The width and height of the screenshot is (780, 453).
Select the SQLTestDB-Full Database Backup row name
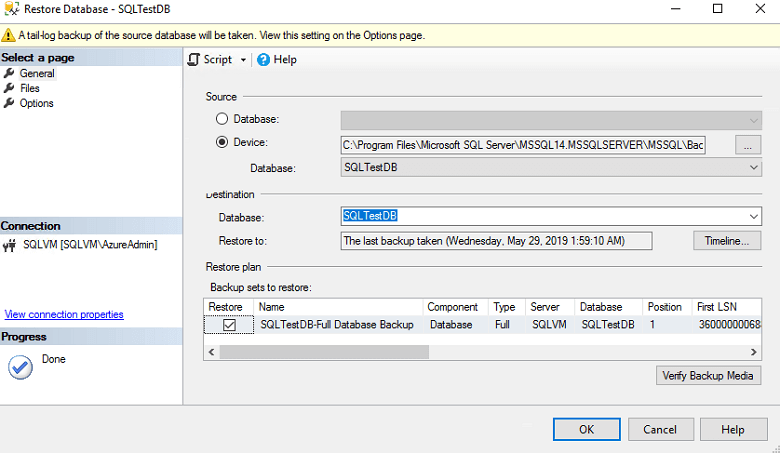pyautogui.click(x=337, y=325)
